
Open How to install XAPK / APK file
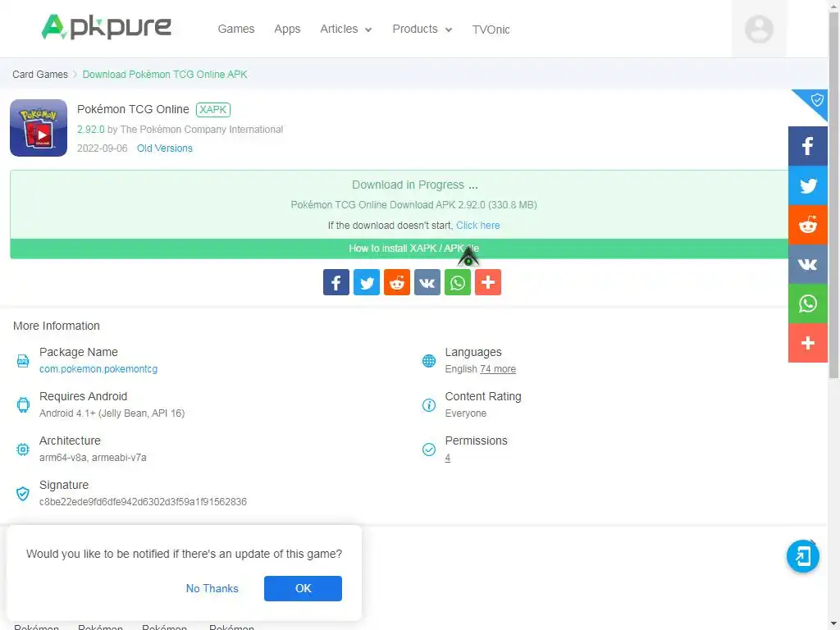(413, 249)
